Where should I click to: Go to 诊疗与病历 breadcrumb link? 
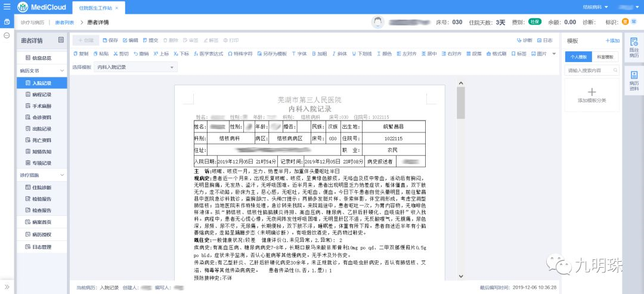tap(32, 22)
